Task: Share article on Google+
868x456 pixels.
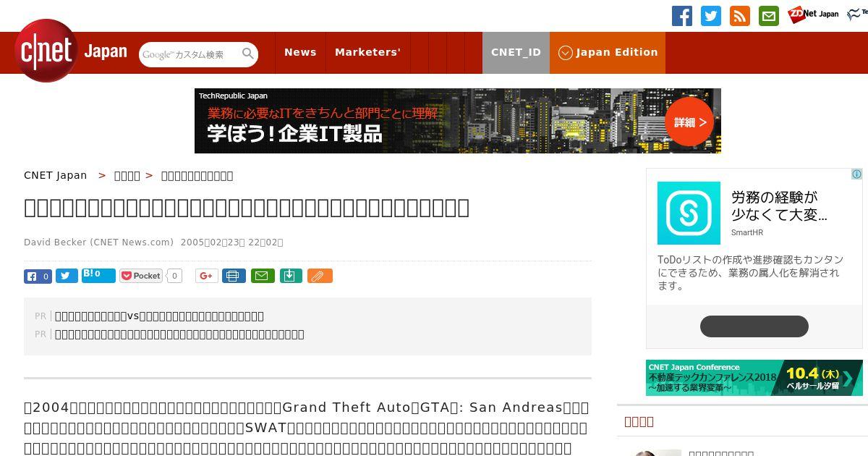Action: [206, 276]
